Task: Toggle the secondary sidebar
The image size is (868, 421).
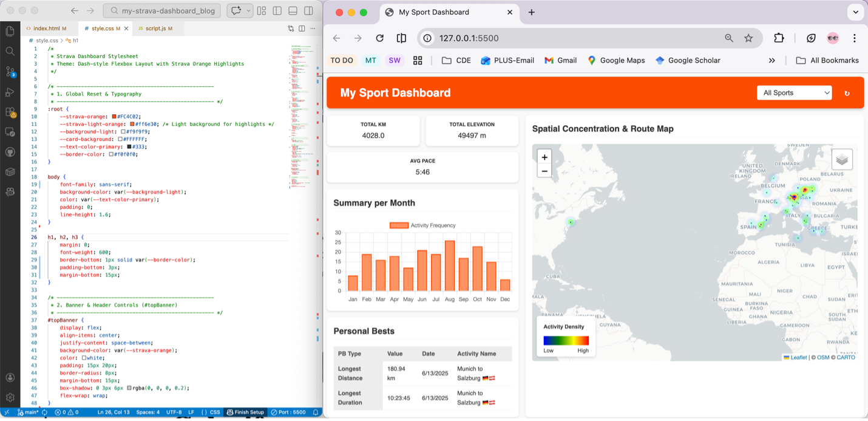Action: (308, 10)
